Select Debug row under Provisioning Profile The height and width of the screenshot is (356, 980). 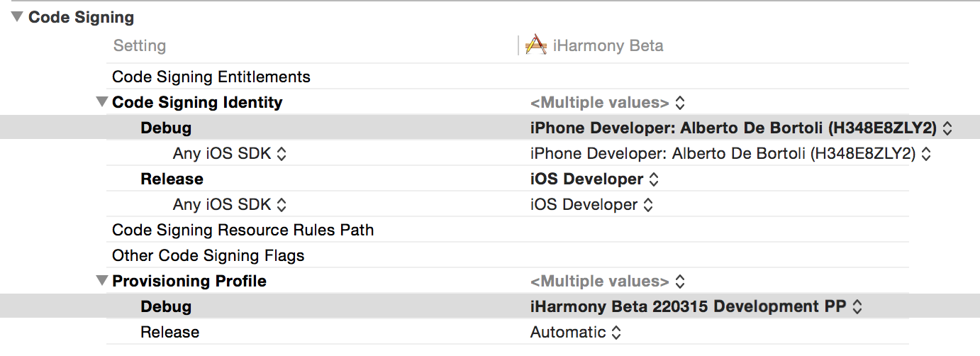[x=490, y=306]
